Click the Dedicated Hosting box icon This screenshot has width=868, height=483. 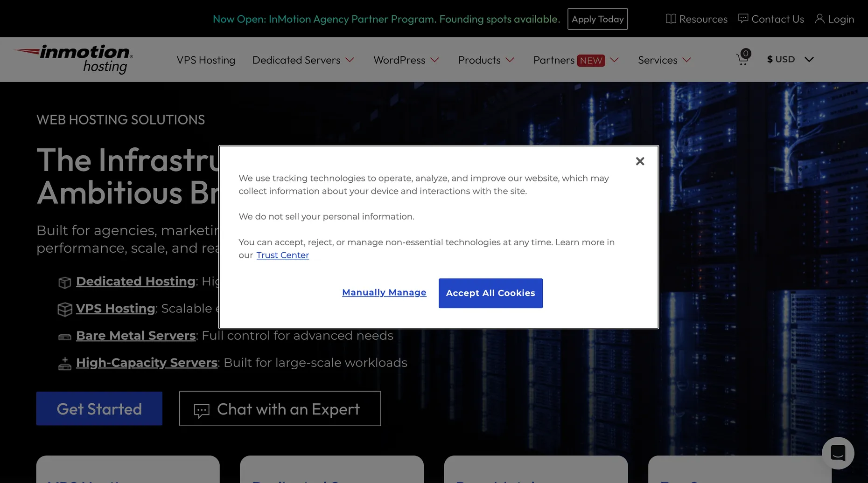(x=64, y=282)
